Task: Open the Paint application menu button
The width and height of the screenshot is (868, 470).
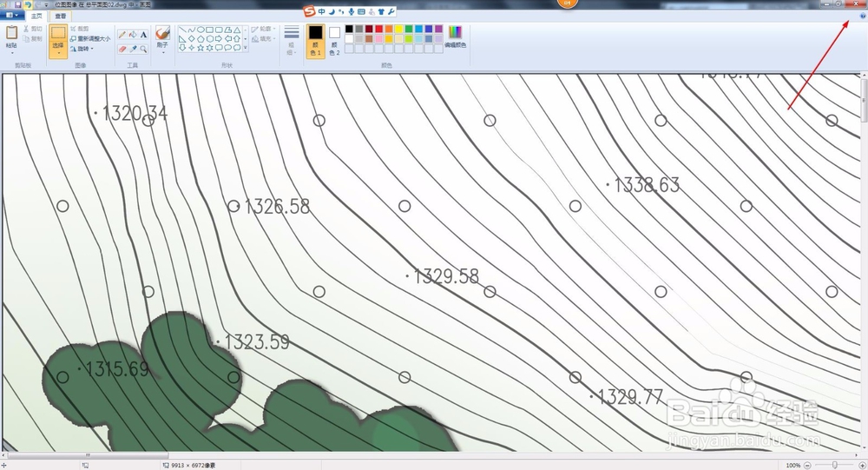Action: click(x=11, y=16)
